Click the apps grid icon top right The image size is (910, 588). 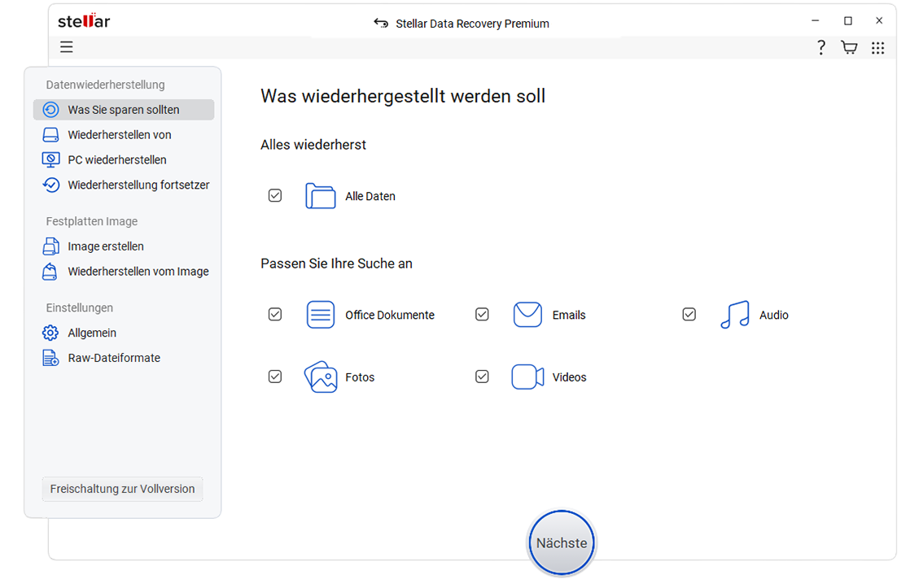coord(877,47)
